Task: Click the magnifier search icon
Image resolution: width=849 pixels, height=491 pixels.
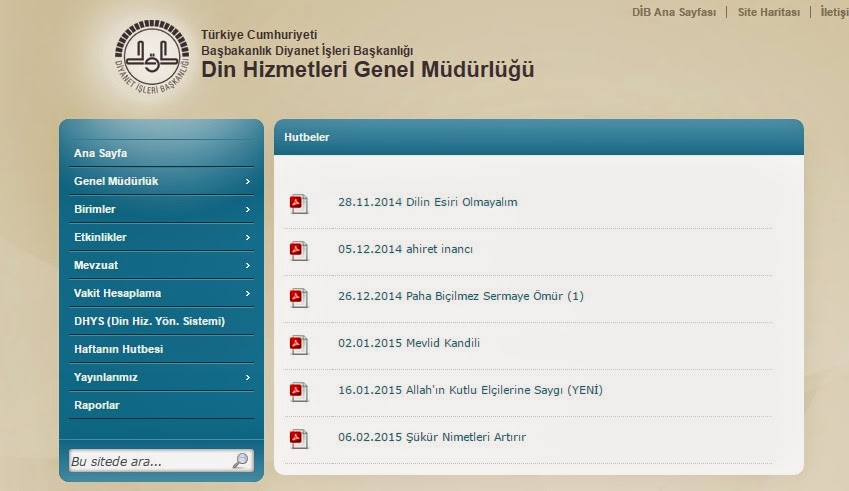Action: (240, 461)
